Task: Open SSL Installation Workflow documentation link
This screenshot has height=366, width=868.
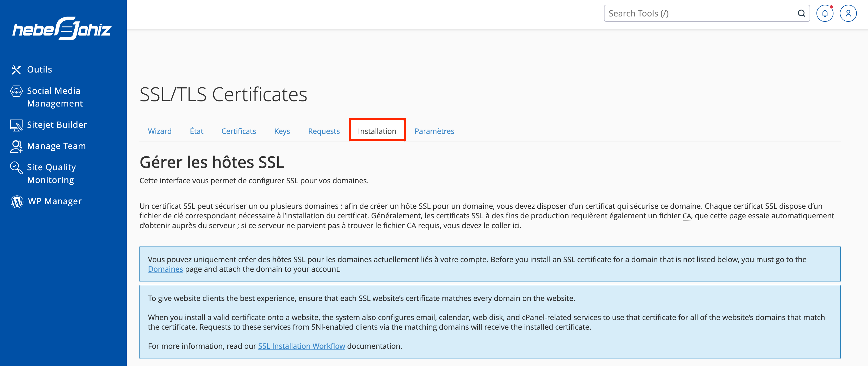Action: point(301,346)
